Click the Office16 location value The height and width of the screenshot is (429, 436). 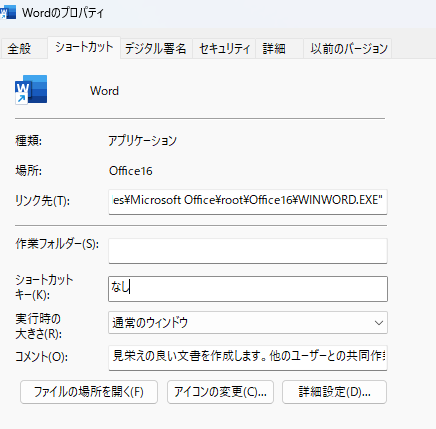[131, 171]
